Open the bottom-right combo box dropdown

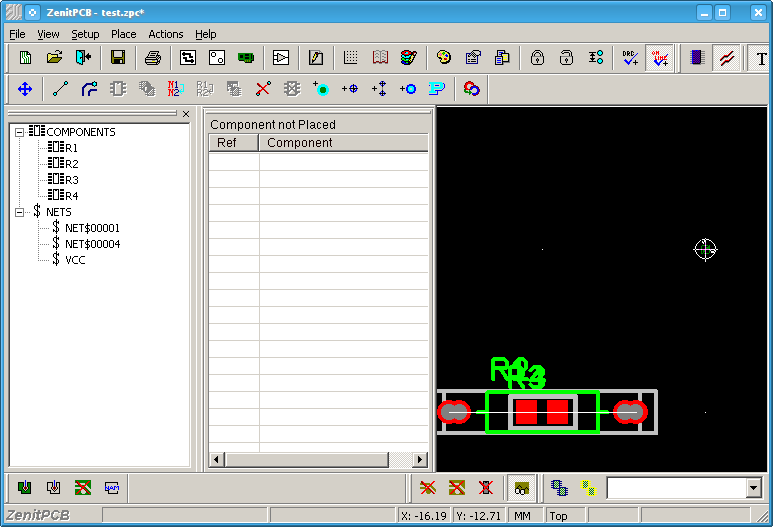[753, 489]
